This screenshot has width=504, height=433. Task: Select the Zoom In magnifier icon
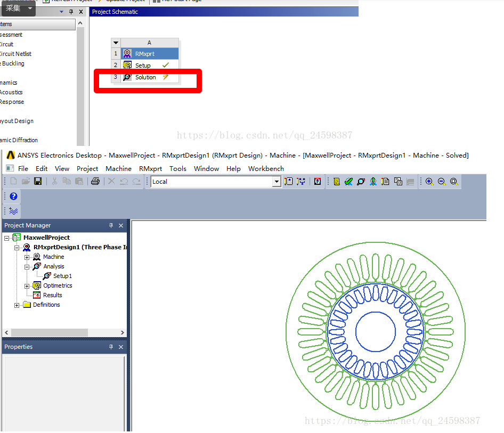click(x=429, y=181)
